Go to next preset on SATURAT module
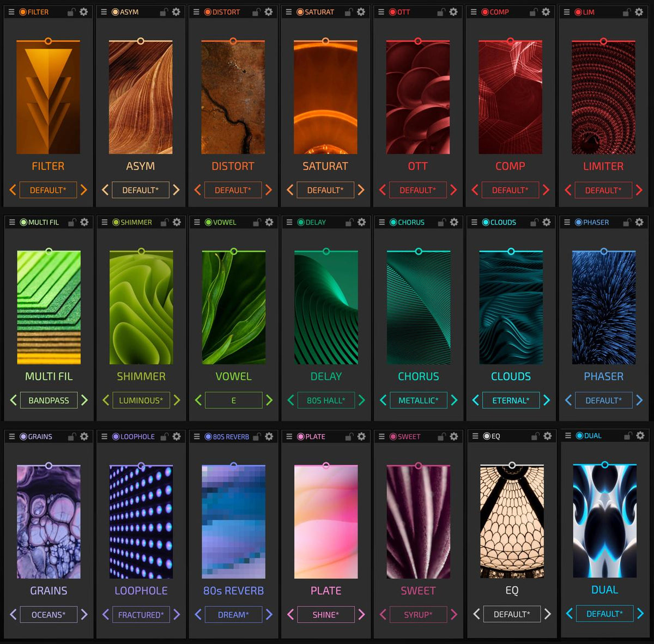 pyautogui.click(x=361, y=190)
